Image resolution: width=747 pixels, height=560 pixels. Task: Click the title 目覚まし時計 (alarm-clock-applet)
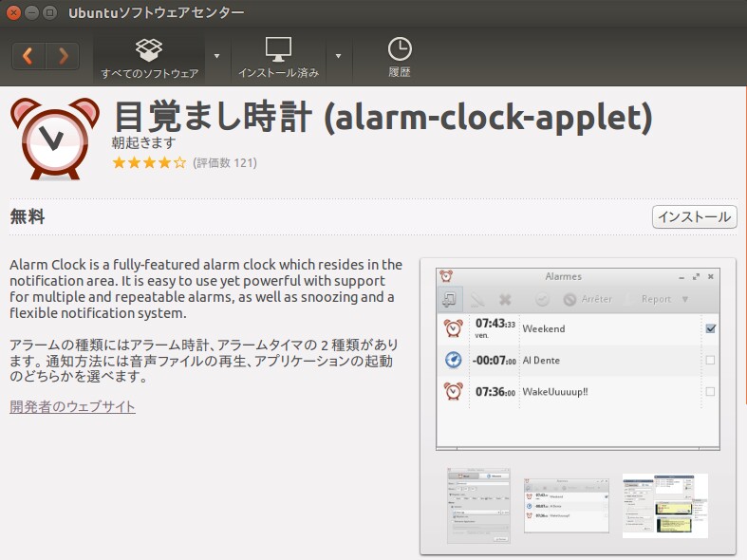pyautogui.click(x=383, y=117)
